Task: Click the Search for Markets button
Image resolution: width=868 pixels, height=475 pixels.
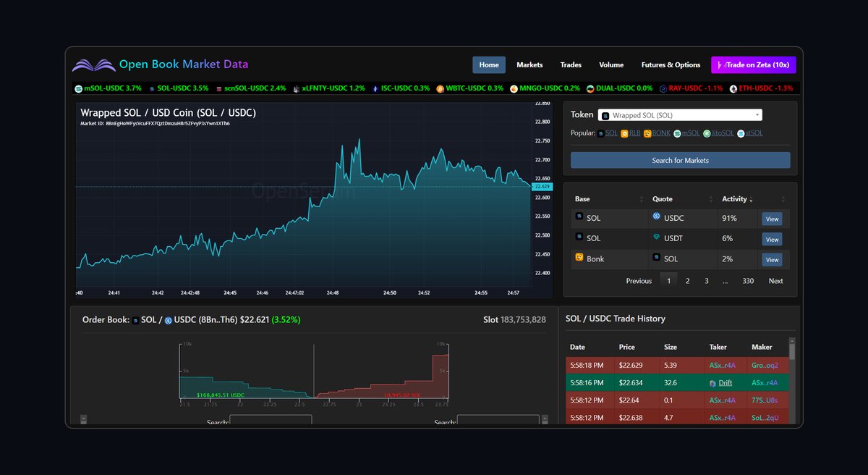Action: (x=680, y=160)
